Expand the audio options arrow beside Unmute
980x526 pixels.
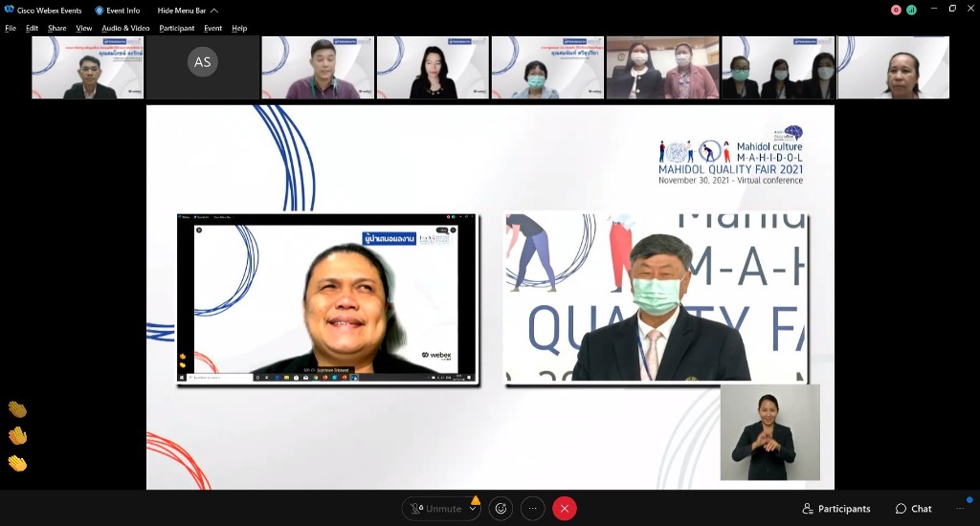point(473,509)
